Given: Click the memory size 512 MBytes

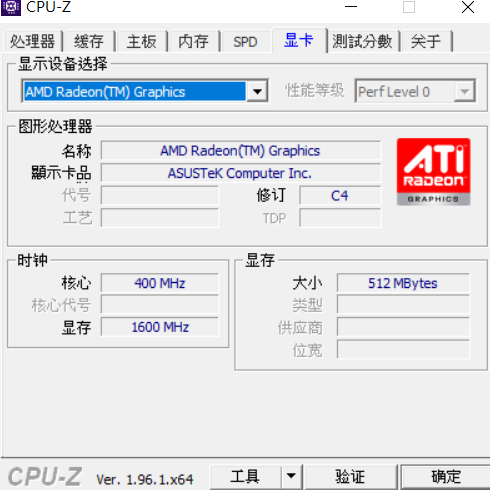Looking at the screenshot, I should (403, 283).
